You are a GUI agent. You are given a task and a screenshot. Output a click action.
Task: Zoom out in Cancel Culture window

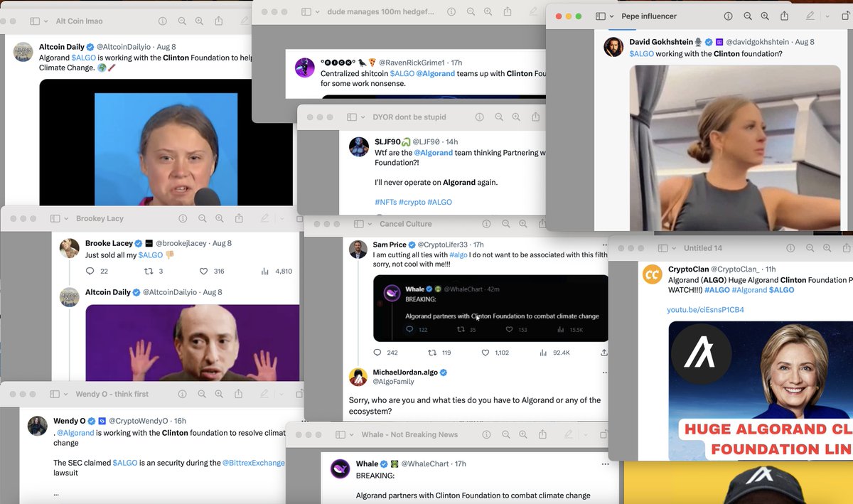pos(506,224)
